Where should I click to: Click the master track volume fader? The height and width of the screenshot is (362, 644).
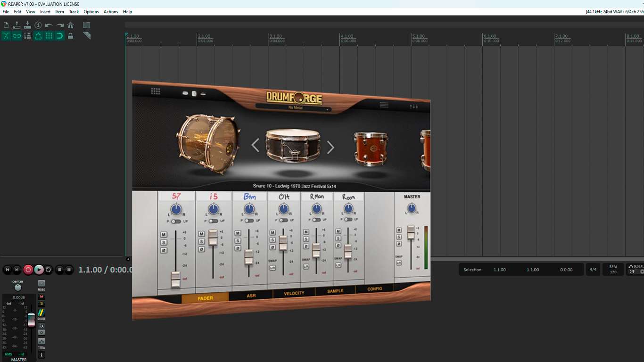31,319
